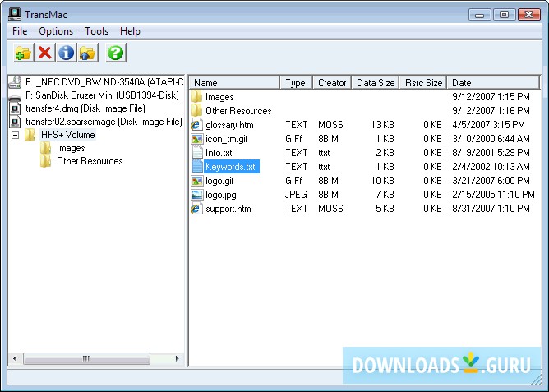Click date 8/31/2007 1:10 PM
Screen dimensions: 549x392
pyautogui.click(x=491, y=209)
